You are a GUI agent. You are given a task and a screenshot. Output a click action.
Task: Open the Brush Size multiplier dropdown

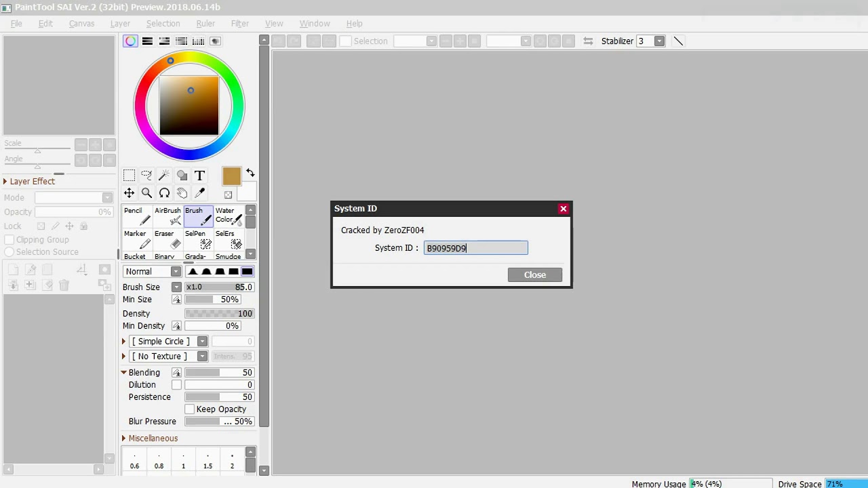176,287
